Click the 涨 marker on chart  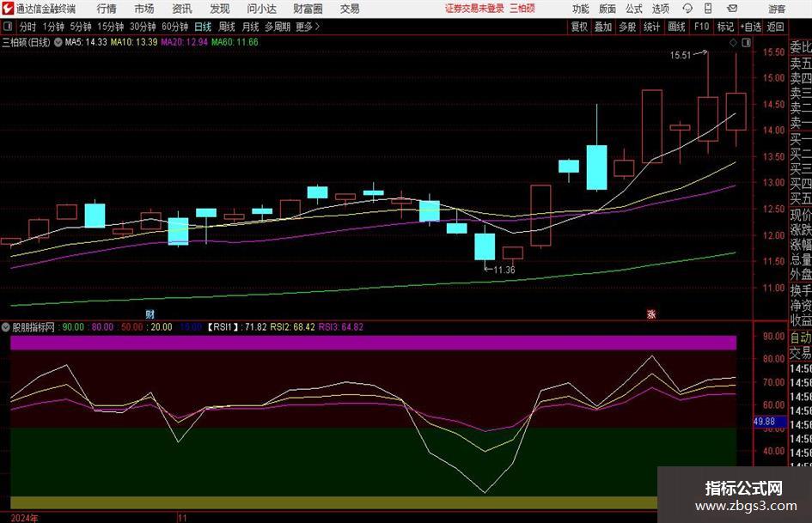(x=651, y=313)
